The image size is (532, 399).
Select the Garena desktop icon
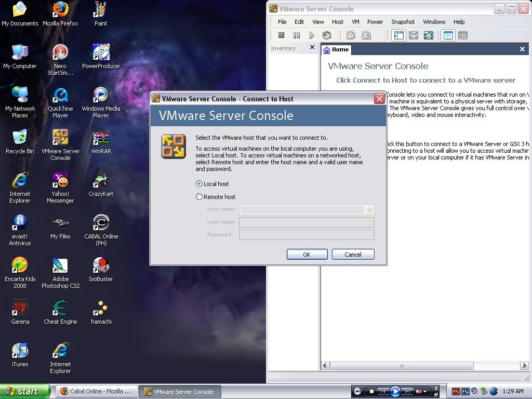point(20,312)
